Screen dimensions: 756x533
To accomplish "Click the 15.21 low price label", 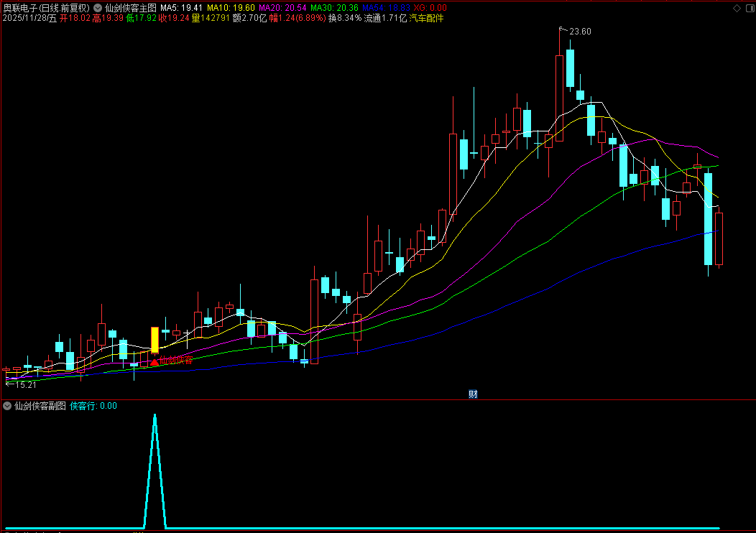I will [26, 385].
